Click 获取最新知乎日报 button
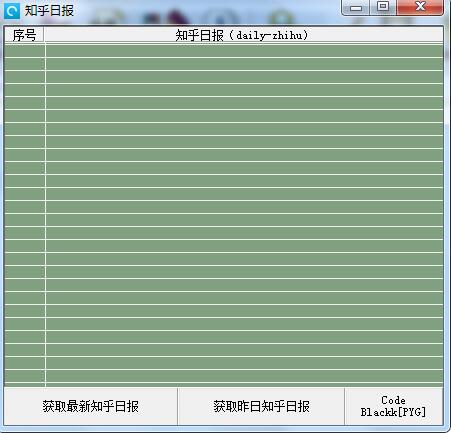 click(x=91, y=406)
